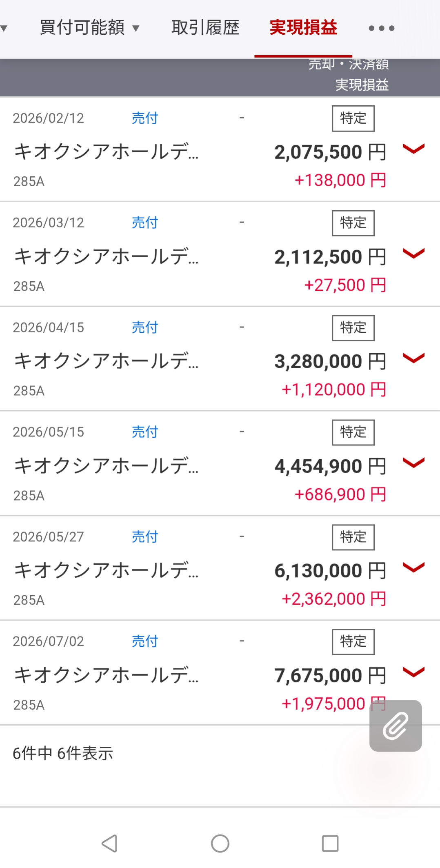440x868 pixels.
Task: Expand the 2026/02/12 sale details chevron
Action: tap(413, 149)
